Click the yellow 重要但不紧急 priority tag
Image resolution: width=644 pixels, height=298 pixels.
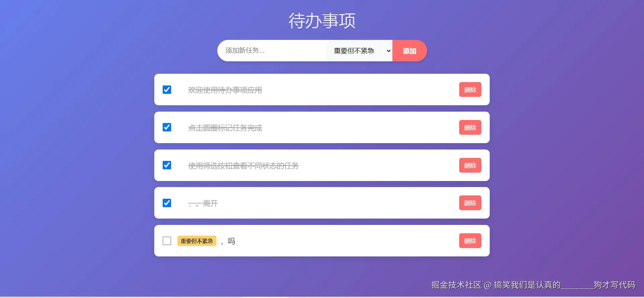[197, 241]
